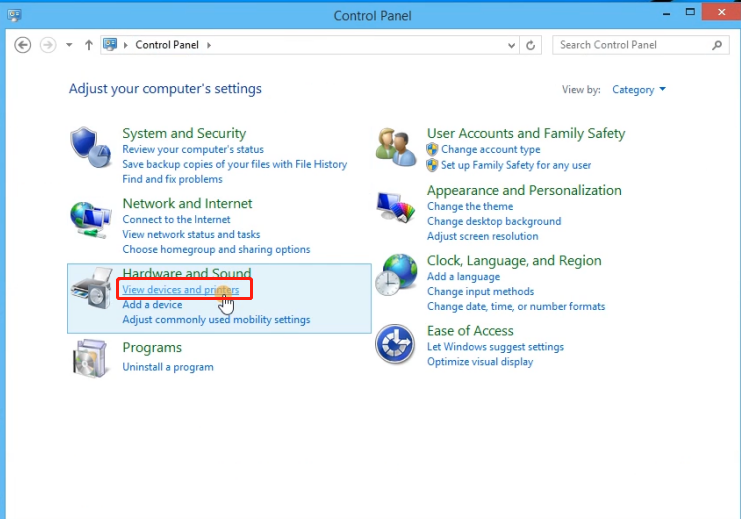The height and width of the screenshot is (519, 741).
Task: Click the Network and Internet globe icon
Action: point(90,219)
